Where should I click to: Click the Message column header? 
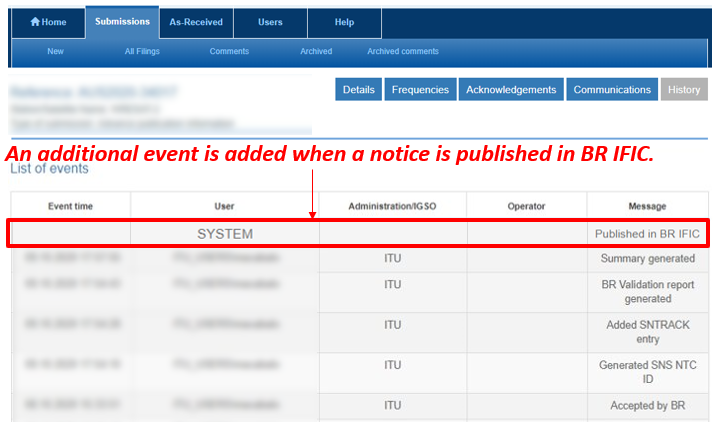coord(647,206)
